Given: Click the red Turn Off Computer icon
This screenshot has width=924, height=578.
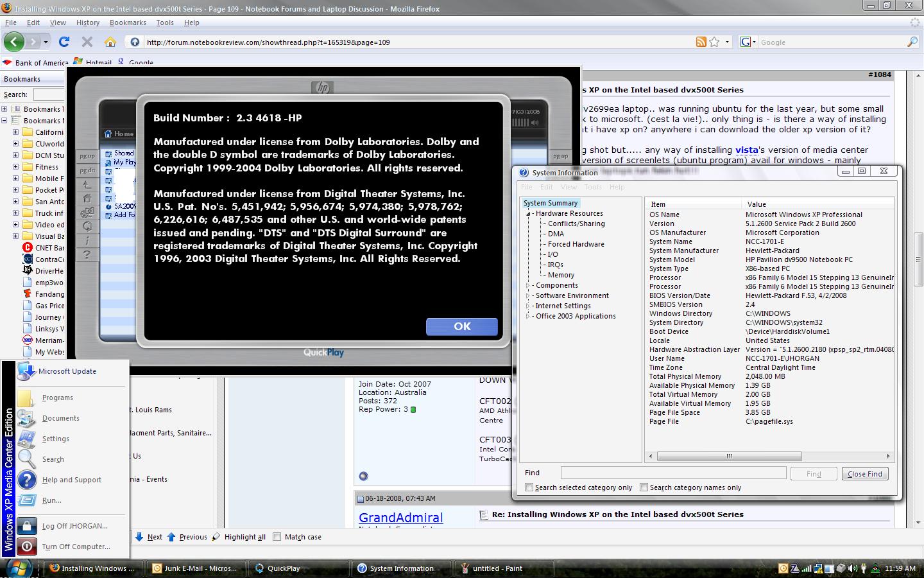Looking at the screenshot, I should tap(27, 547).
